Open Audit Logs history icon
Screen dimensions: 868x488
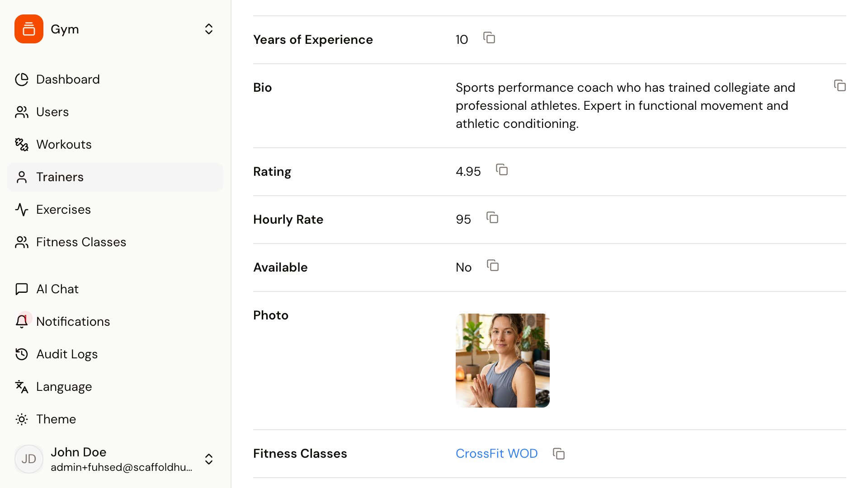(22, 354)
